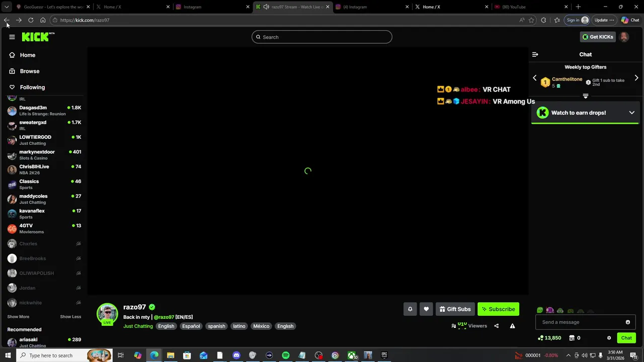Open Epic Games from the taskbar
644x362 pixels.
point(384,355)
